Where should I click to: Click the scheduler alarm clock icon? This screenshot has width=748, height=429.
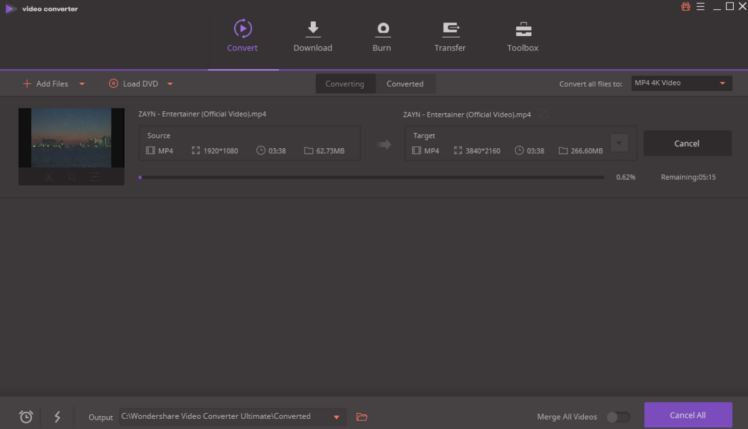26,416
